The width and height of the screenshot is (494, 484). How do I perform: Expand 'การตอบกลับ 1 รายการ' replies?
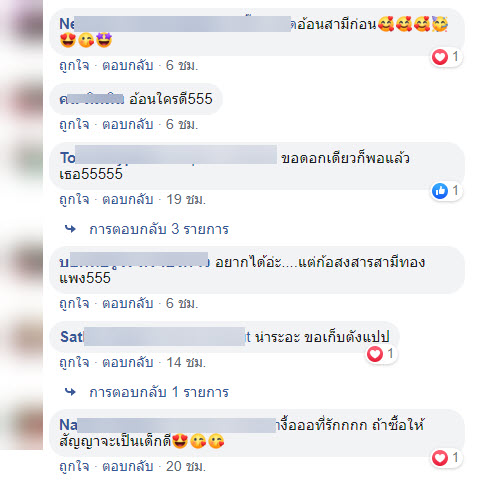point(159,392)
